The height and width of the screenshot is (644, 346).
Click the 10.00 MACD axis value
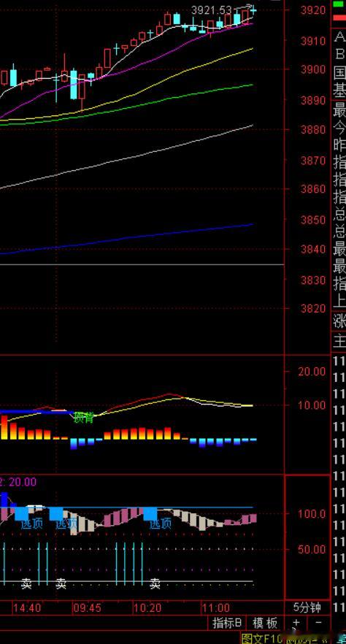tap(311, 405)
